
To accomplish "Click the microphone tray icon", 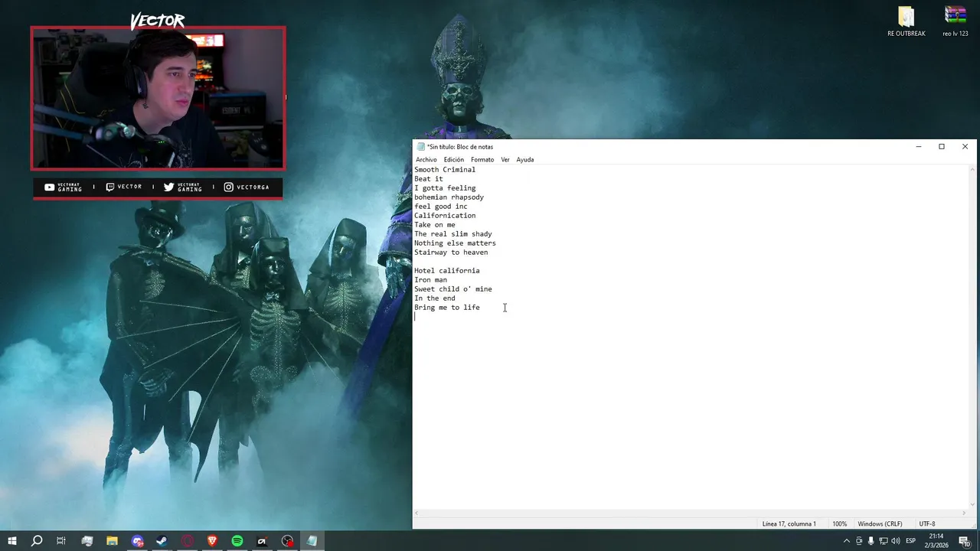I will [x=871, y=541].
